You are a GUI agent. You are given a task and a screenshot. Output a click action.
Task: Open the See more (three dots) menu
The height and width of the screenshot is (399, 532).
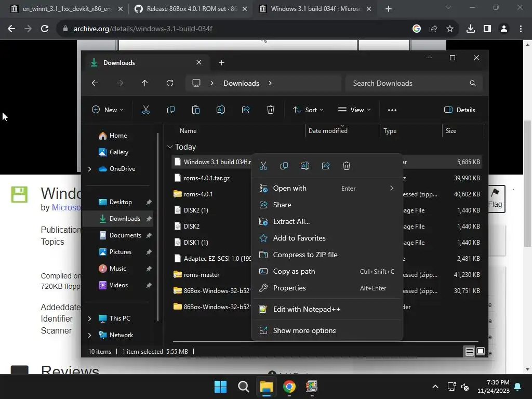click(392, 110)
